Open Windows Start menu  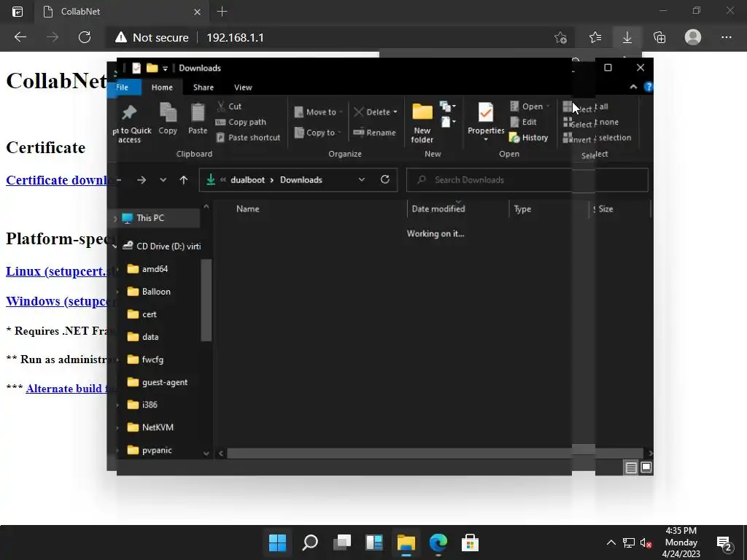tap(278, 542)
